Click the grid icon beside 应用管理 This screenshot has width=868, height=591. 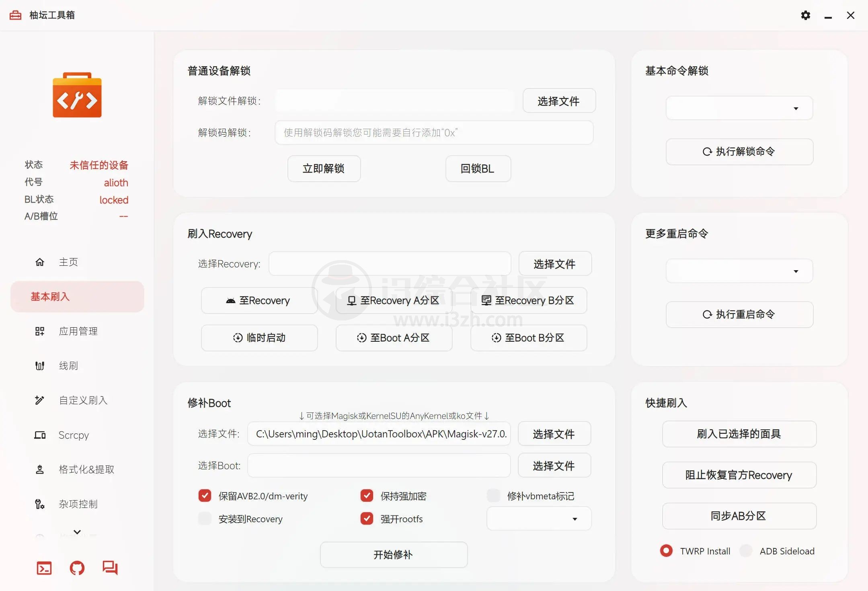pyautogui.click(x=40, y=331)
